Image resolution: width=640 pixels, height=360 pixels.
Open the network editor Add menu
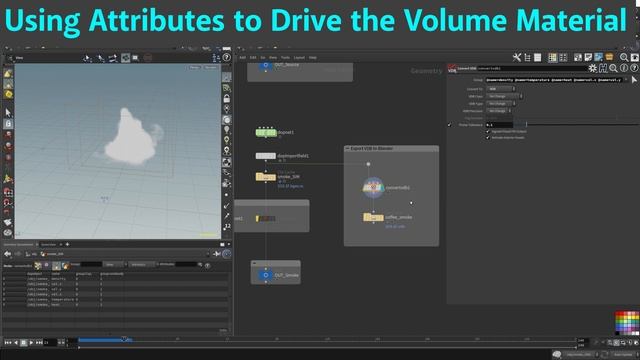pos(242,58)
